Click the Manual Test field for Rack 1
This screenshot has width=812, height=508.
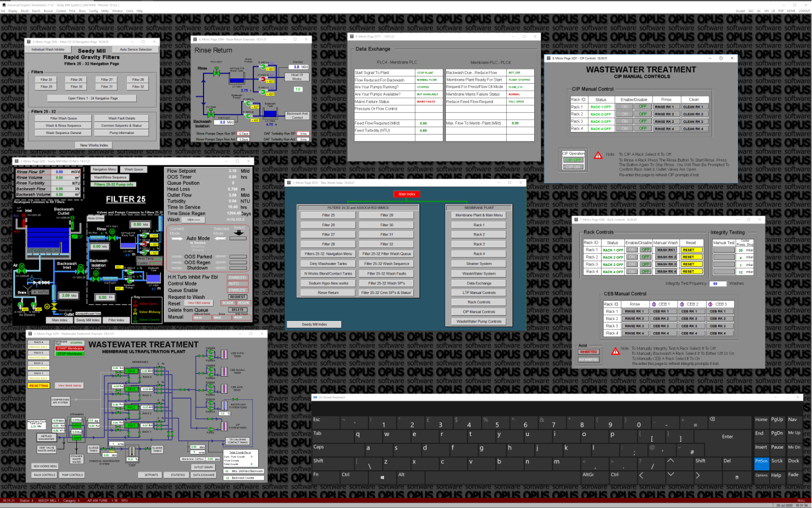[x=724, y=250]
